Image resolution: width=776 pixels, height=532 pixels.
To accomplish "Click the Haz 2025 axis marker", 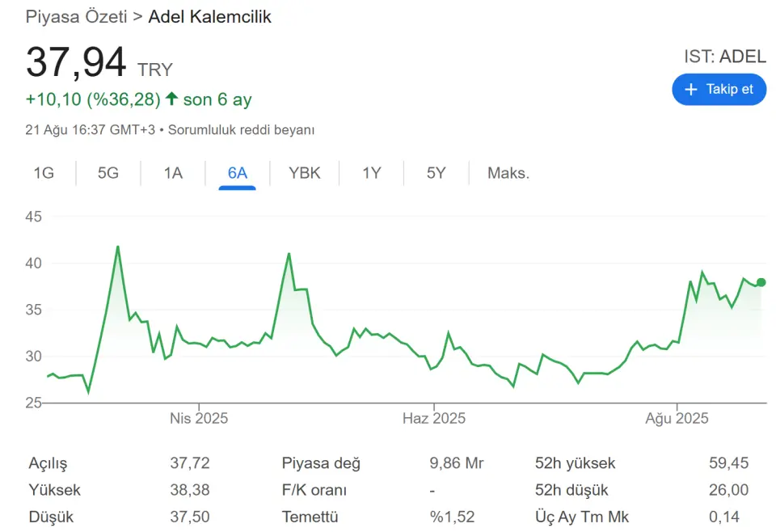I will point(433,418).
